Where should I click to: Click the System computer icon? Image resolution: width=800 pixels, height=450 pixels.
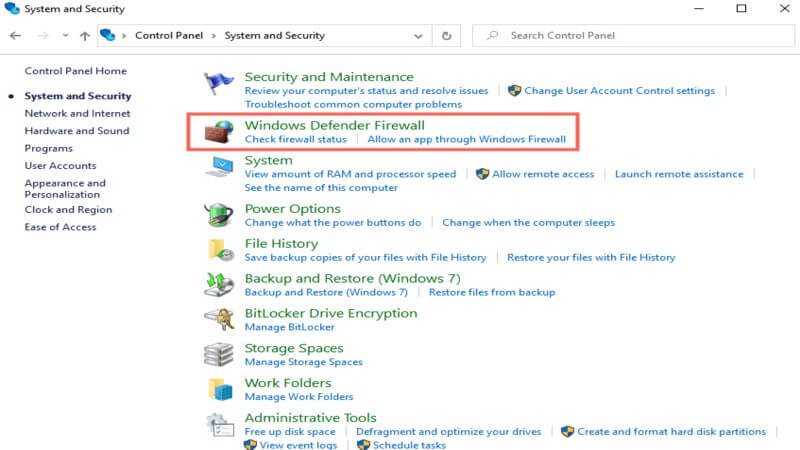click(x=219, y=167)
